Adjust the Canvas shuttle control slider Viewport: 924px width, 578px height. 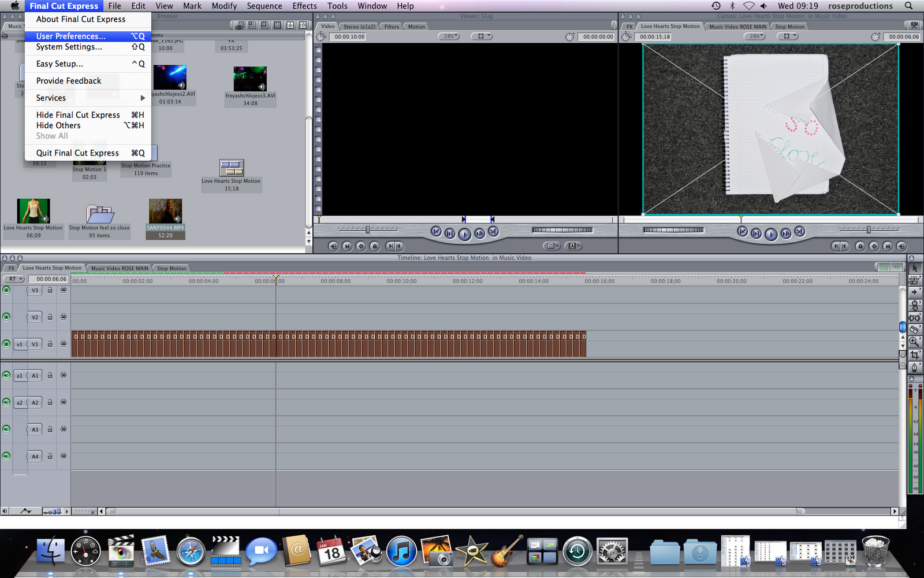pos(869,229)
